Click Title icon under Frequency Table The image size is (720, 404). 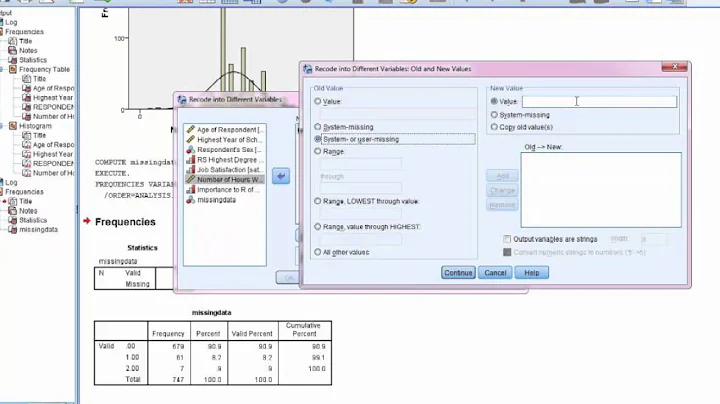pos(27,79)
